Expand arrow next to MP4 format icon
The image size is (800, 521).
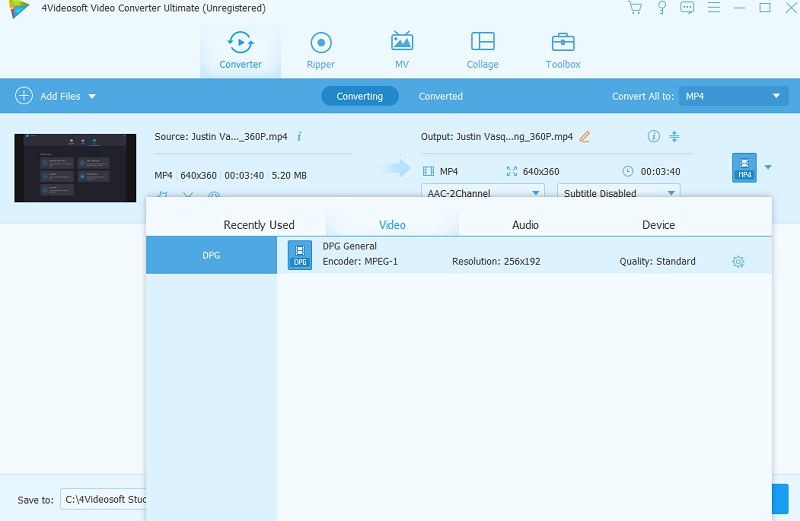[768, 167]
